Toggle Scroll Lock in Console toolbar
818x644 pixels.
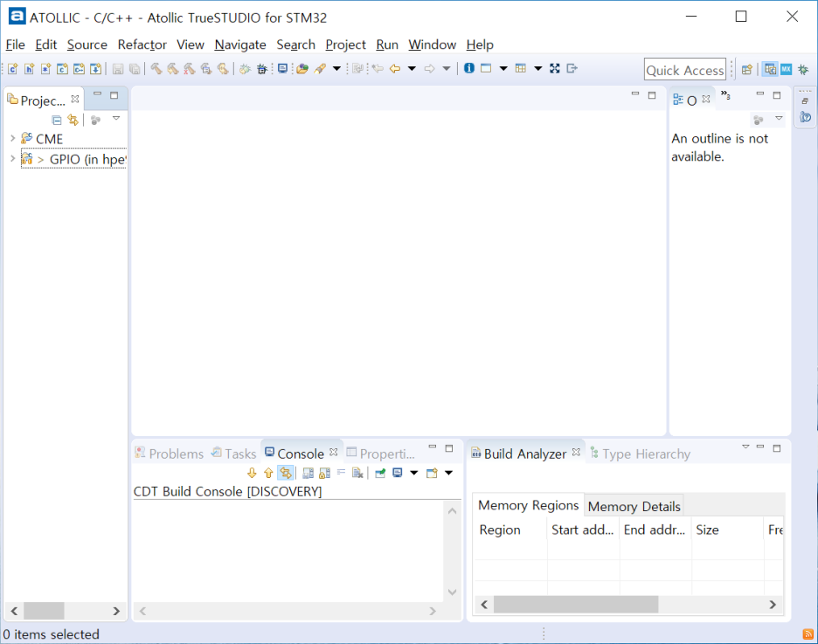pos(324,473)
